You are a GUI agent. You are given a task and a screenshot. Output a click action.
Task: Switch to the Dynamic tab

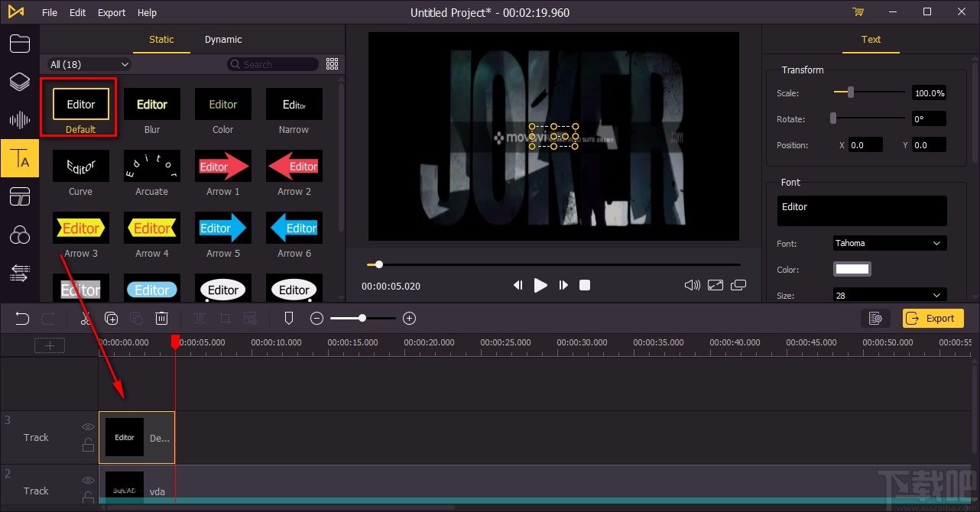point(223,40)
